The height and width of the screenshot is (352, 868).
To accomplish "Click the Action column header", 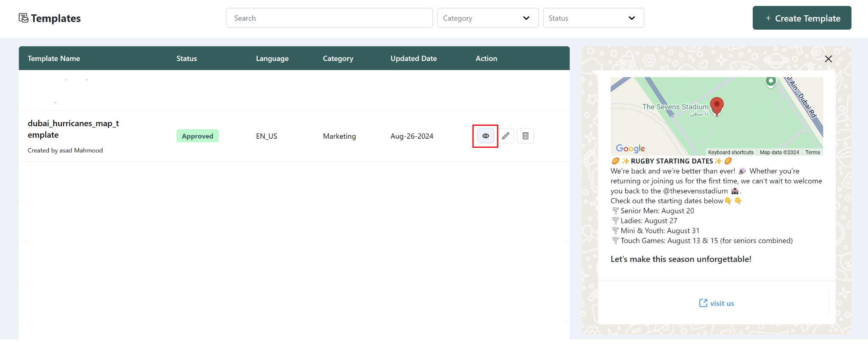I will [x=486, y=58].
